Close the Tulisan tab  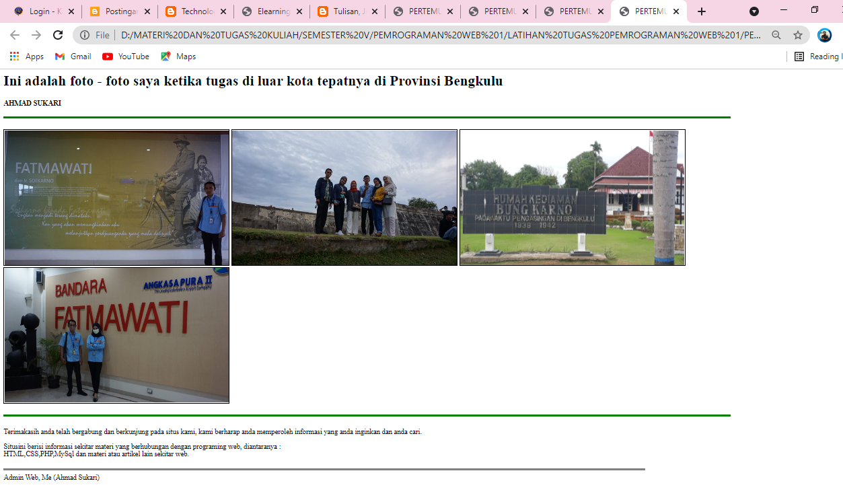coord(375,11)
